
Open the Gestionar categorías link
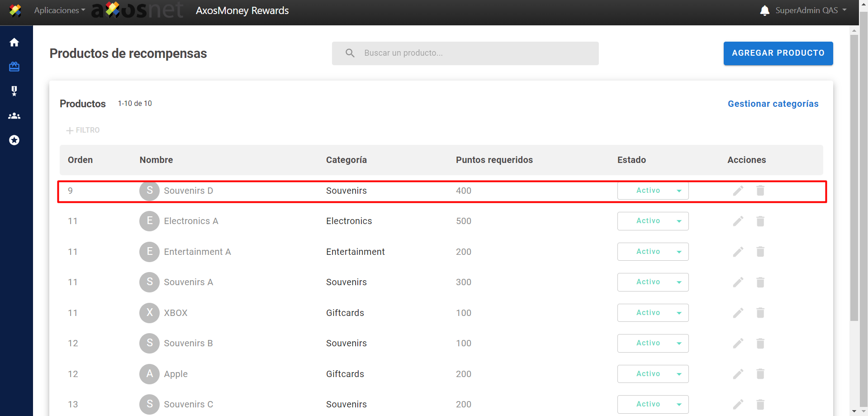773,104
